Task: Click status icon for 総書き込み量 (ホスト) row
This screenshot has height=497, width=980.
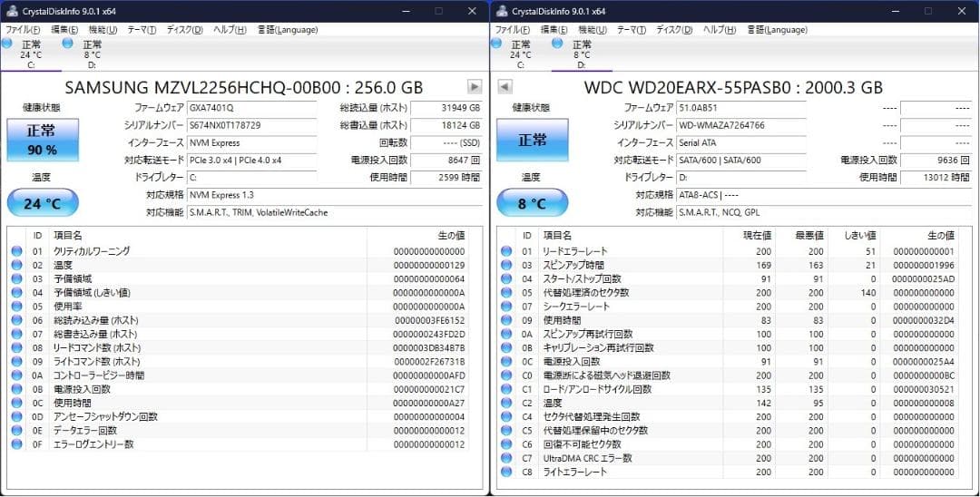Action: click(17, 334)
